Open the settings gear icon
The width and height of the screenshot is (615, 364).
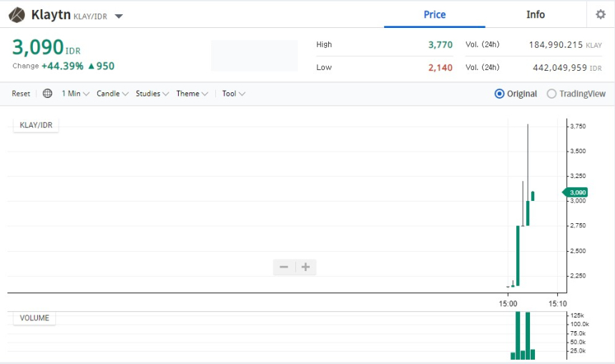pos(600,14)
